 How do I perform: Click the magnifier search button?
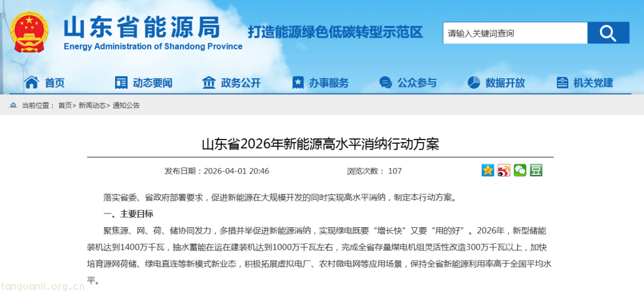coord(608,33)
